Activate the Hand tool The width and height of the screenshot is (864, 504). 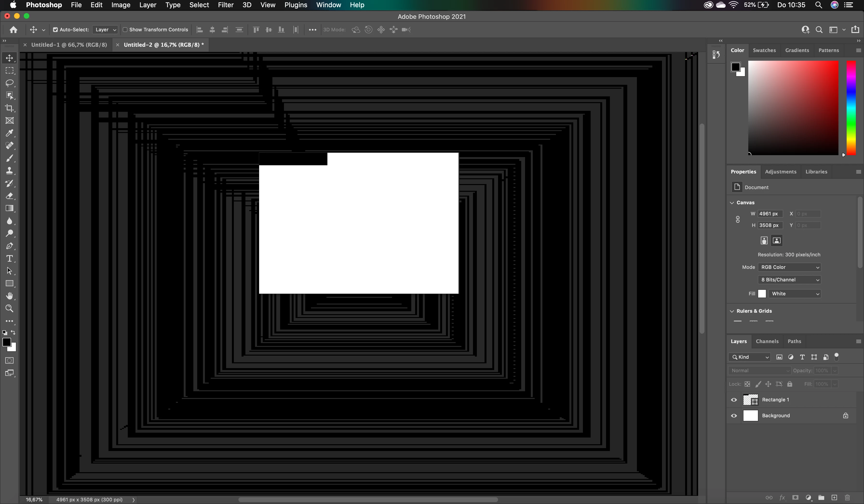(x=10, y=296)
